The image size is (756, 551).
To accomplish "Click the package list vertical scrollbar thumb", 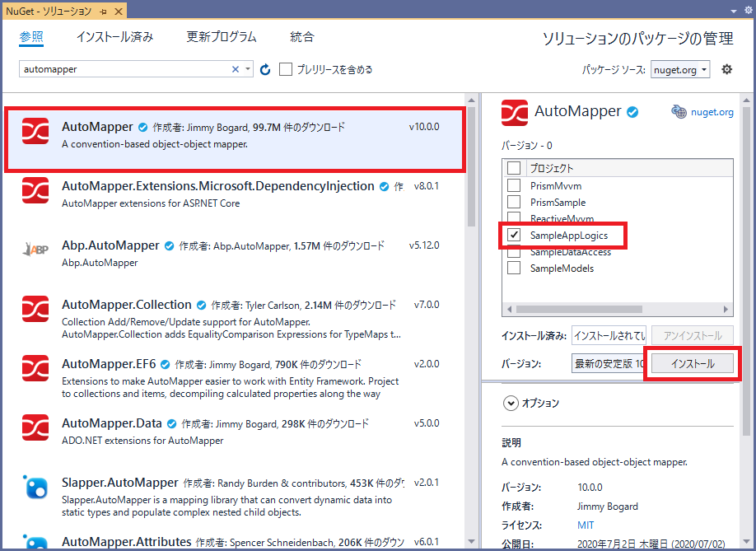I will click(x=471, y=166).
